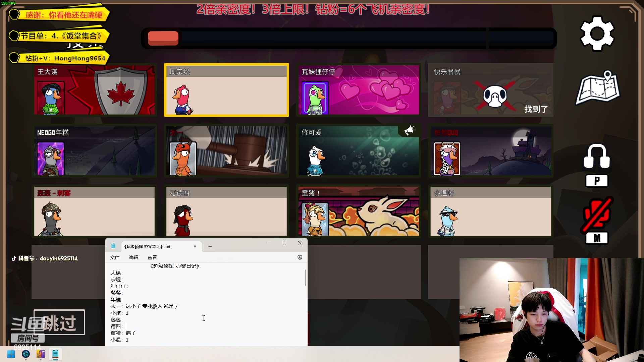Viewport: 644px width, 362px height.
Task: Open the blue circular taskbar app
Action: coord(26,354)
